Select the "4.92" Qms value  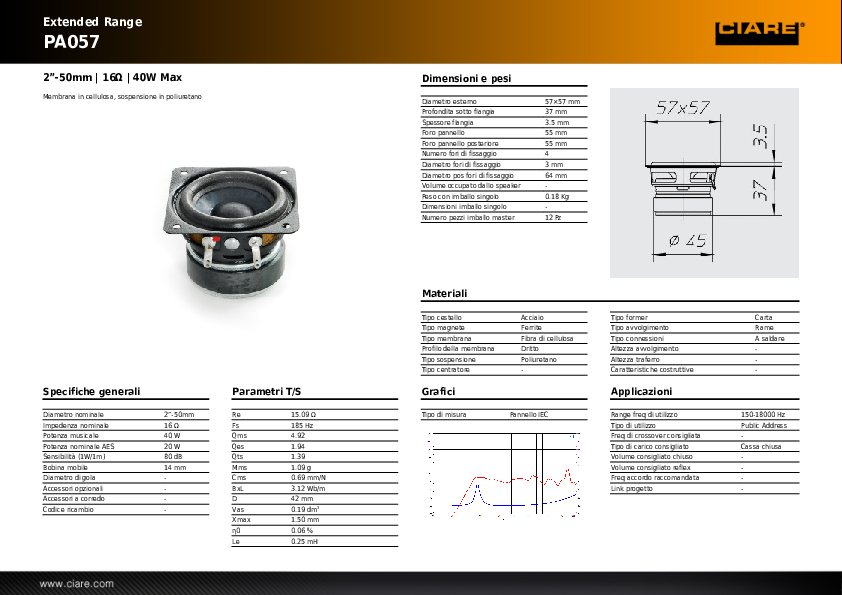pos(298,436)
